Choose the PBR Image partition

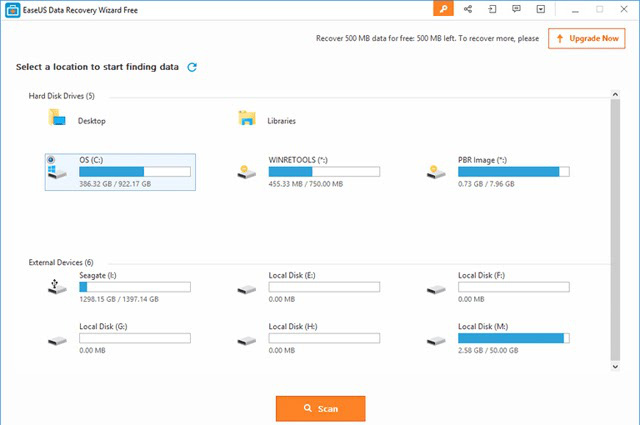[x=498, y=172]
